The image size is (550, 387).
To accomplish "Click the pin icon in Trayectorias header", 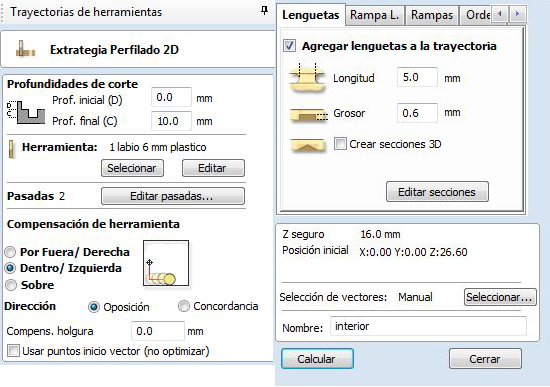I will (x=265, y=11).
